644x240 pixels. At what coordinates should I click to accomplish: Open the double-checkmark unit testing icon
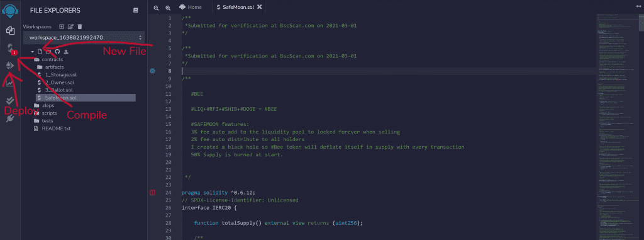pyautogui.click(x=10, y=100)
